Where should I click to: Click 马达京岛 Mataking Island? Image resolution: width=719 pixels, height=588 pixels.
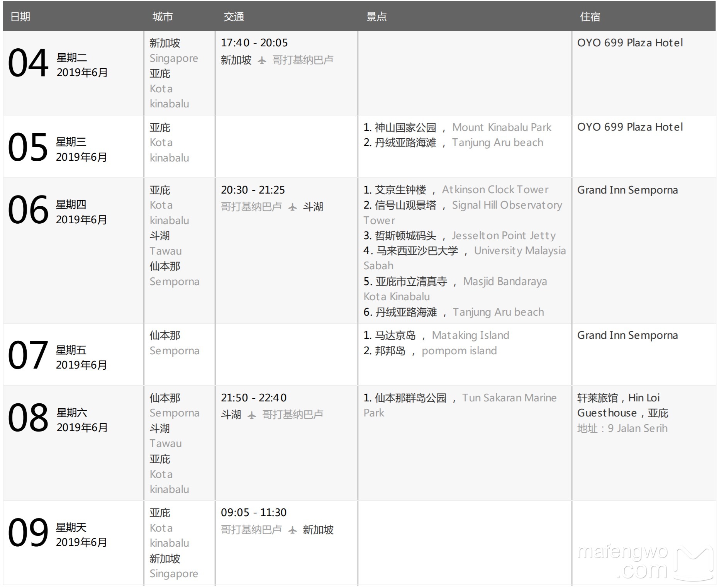coord(437,335)
